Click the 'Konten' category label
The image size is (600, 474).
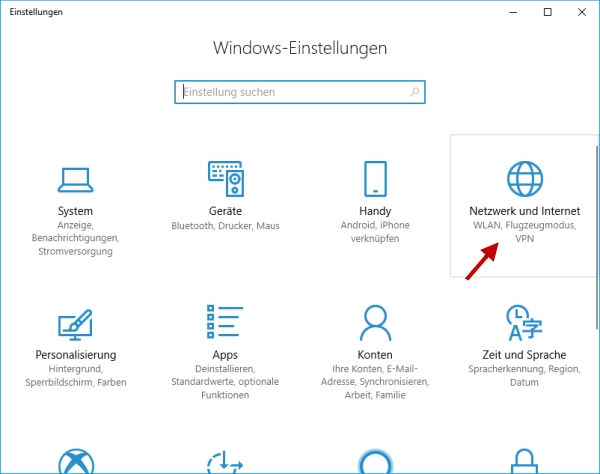pos(375,355)
